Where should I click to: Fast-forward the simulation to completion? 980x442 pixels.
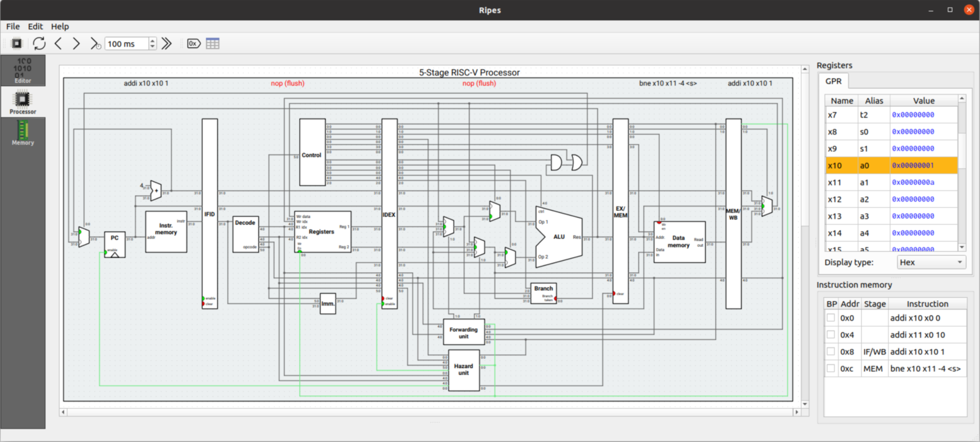(167, 43)
